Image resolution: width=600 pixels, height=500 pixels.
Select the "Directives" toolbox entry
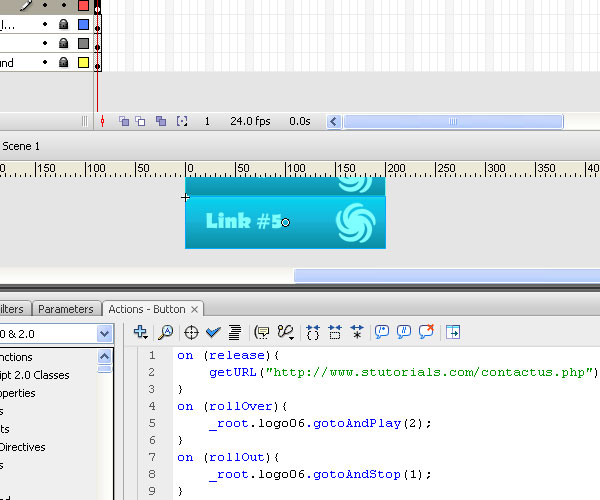point(23,447)
